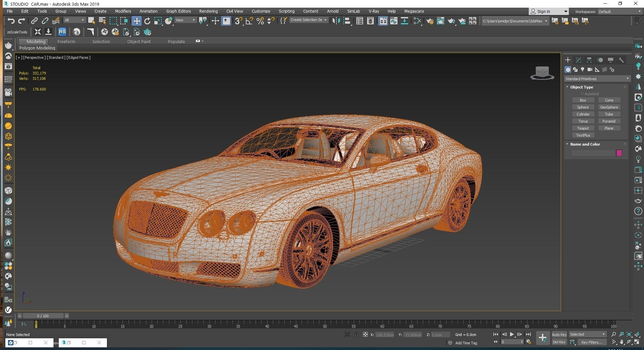Toggle Percent Snap
The width and height of the screenshot is (644, 350).
(260, 21)
